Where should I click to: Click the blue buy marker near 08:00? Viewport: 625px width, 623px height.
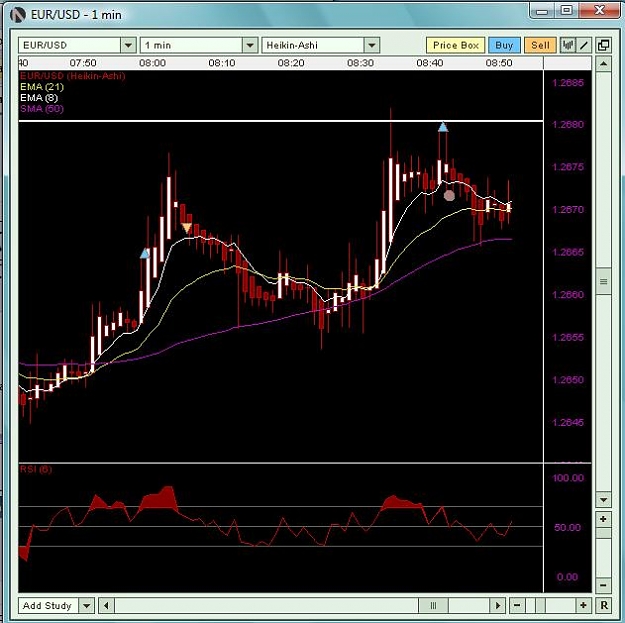pyautogui.click(x=145, y=254)
